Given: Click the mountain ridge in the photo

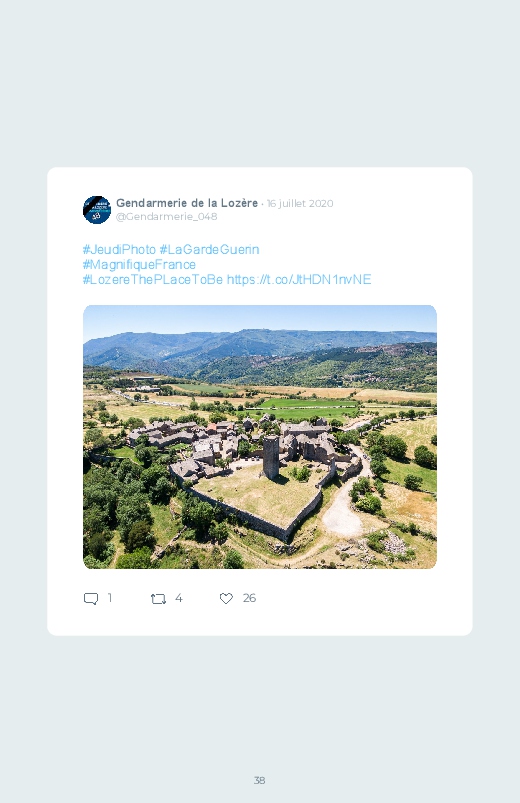Looking at the screenshot, I should (x=260, y=343).
